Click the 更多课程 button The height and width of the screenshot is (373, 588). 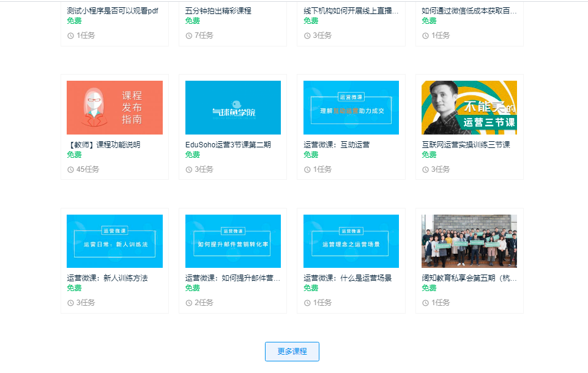(x=292, y=352)
